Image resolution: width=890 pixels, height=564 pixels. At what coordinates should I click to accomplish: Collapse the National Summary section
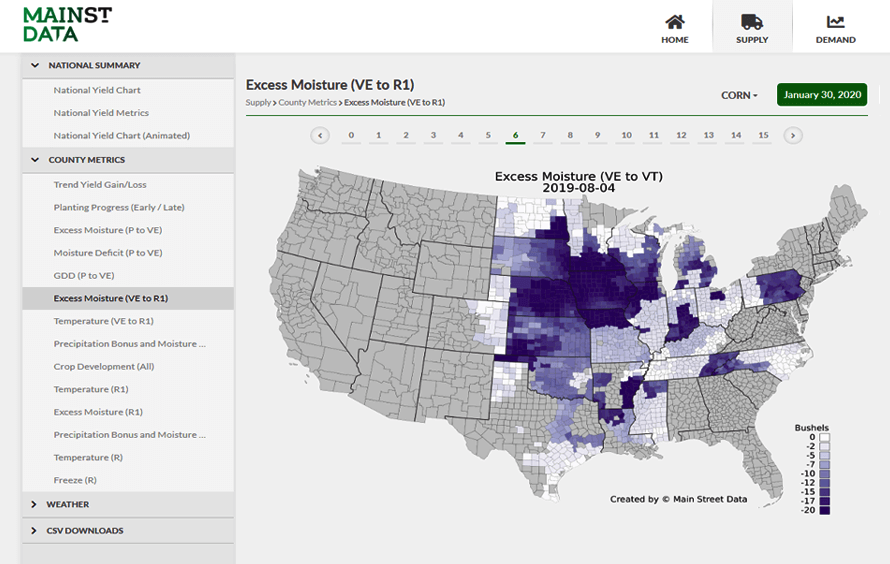pyautogui.click(x=36, y=66)
